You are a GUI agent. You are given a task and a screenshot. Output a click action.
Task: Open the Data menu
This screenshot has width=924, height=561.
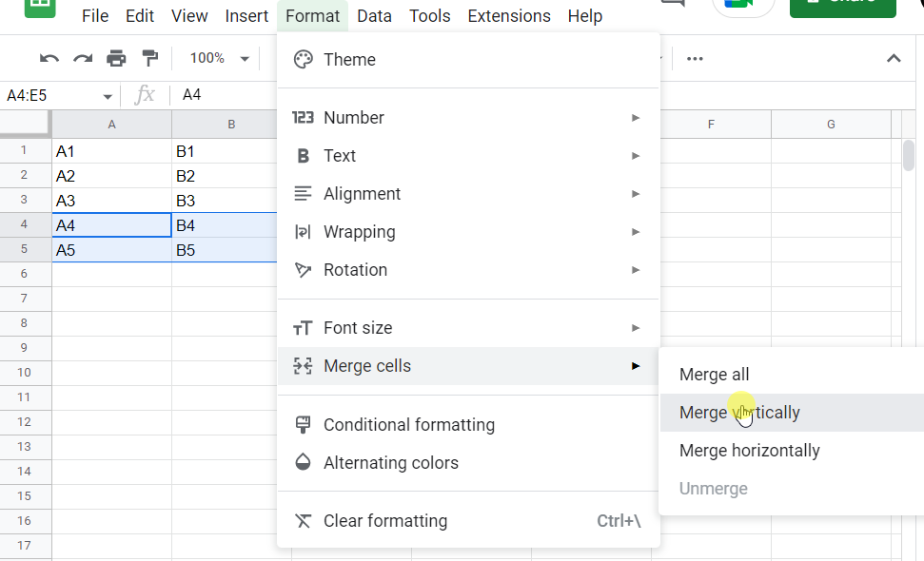click(374, 15)
